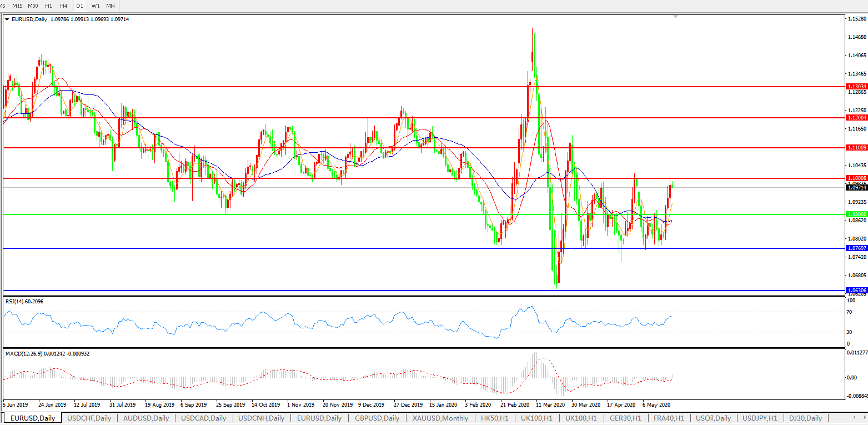Click the blue 1.06306 support price label

[x=856, y=290]
